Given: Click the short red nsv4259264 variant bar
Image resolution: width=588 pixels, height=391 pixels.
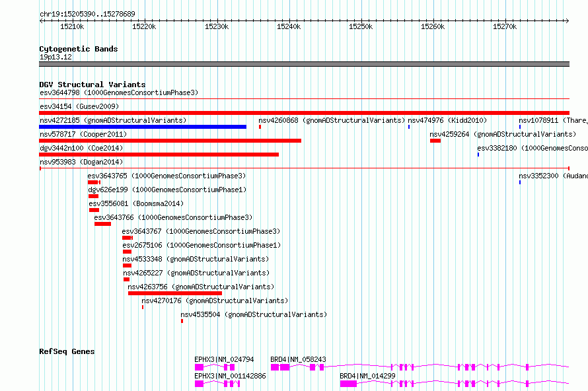Looking at the screenshot, I should click(435, 141).
